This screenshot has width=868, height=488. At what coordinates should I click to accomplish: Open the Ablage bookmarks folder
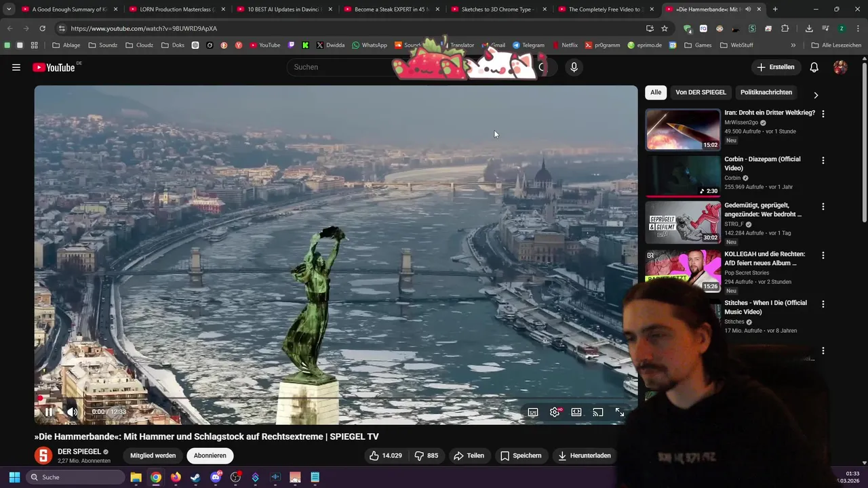tap(66, 45)
